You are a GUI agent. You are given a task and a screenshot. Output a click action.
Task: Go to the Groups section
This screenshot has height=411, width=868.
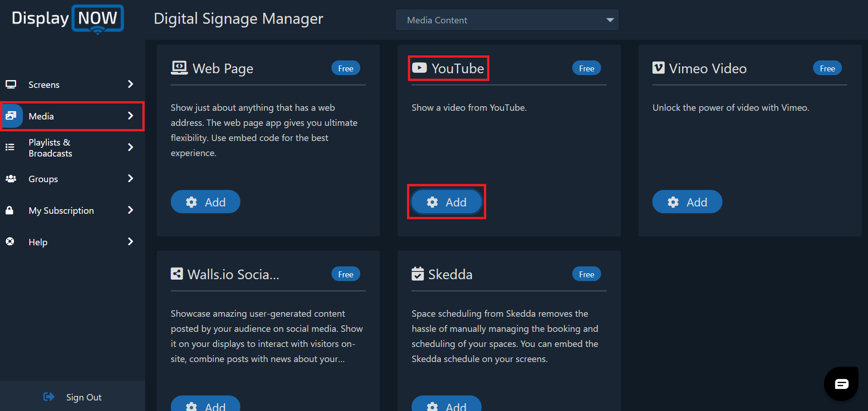(72, 179)
